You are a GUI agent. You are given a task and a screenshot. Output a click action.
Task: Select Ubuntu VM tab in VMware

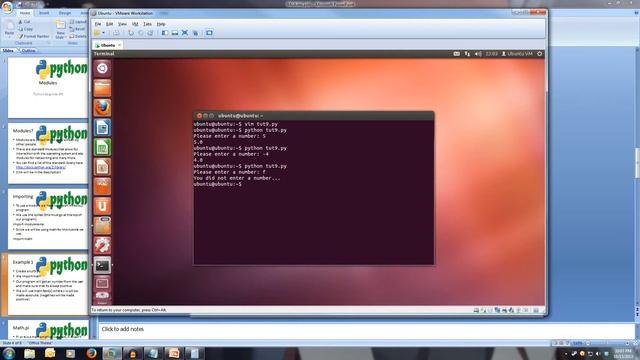click(x=108, y=45)
